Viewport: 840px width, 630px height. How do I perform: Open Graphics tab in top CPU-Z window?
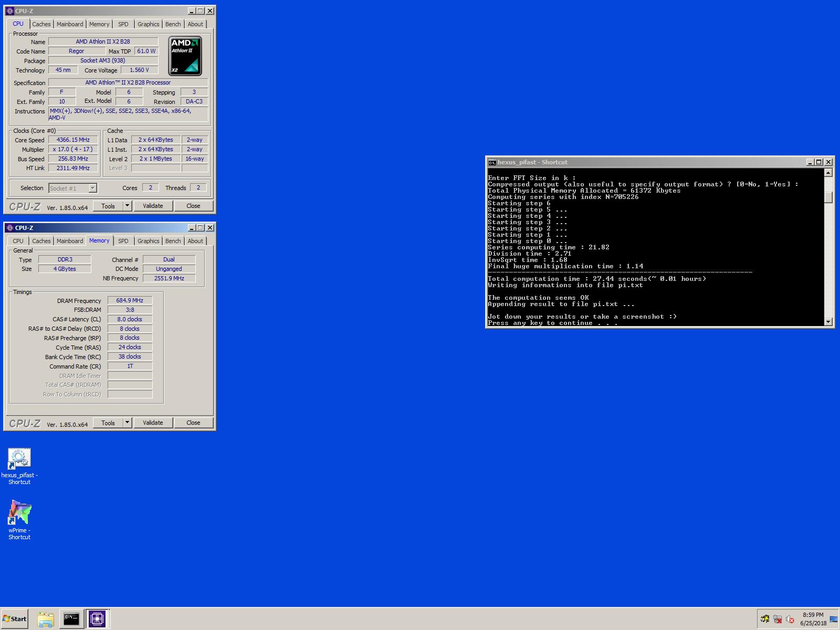pos(149,24)
